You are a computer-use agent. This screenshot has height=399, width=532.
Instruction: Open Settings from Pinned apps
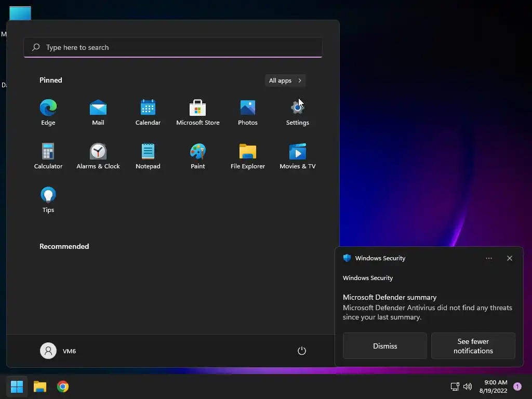click(298, 113)
